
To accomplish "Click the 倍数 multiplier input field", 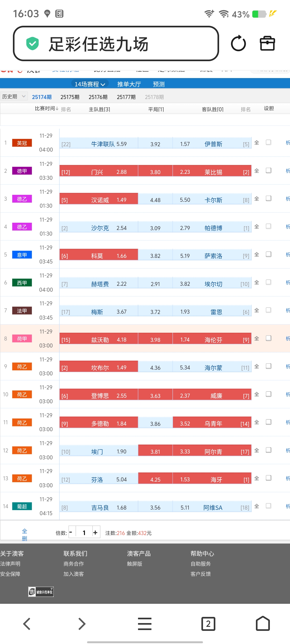I will click(84, 533).
